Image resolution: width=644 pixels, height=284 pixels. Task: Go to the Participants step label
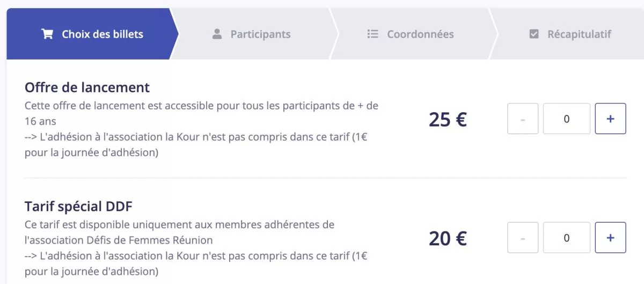click(260, 34)
